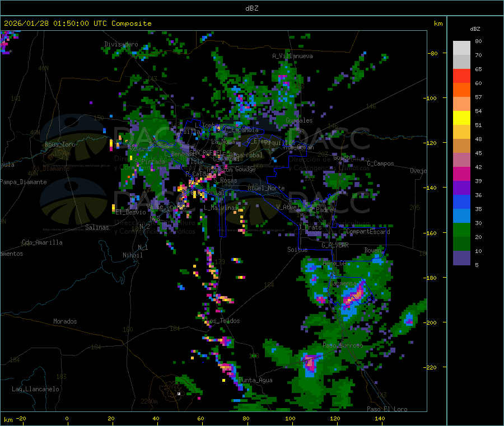Click the Paso_Barroso place label
Screen dimensions: 504x426
[x=343, y=346]
